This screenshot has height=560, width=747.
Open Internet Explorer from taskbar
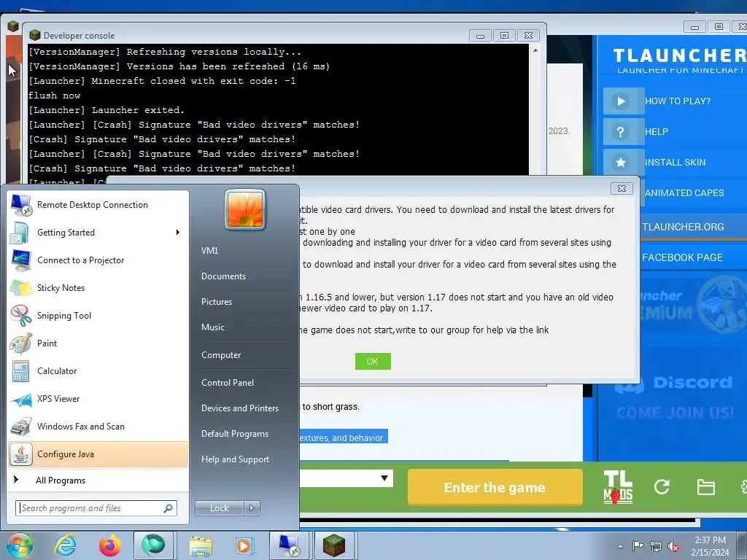[65, 545]
